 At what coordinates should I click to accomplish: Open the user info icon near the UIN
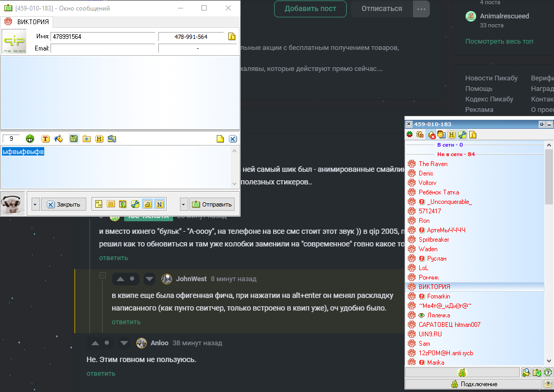(231, 37)
